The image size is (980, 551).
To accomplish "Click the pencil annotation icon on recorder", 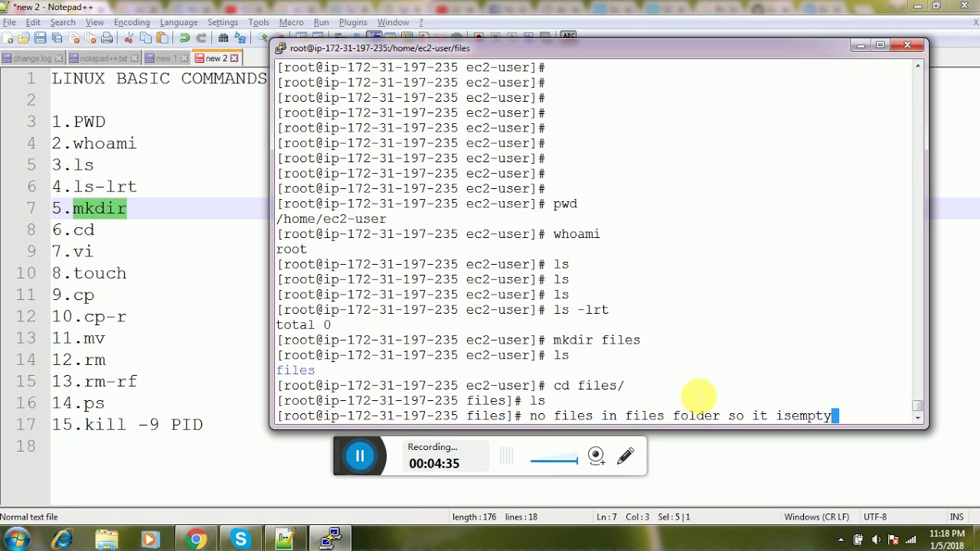I will (626, 456).
